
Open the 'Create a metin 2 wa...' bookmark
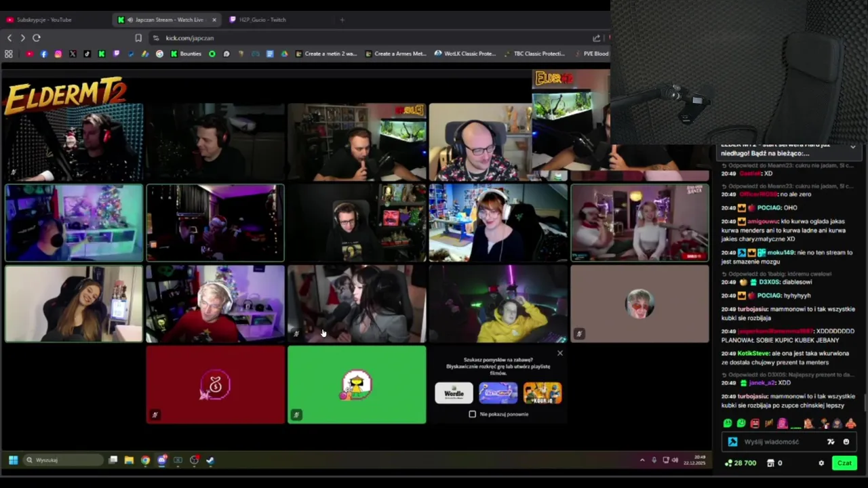tap(326, 54)
